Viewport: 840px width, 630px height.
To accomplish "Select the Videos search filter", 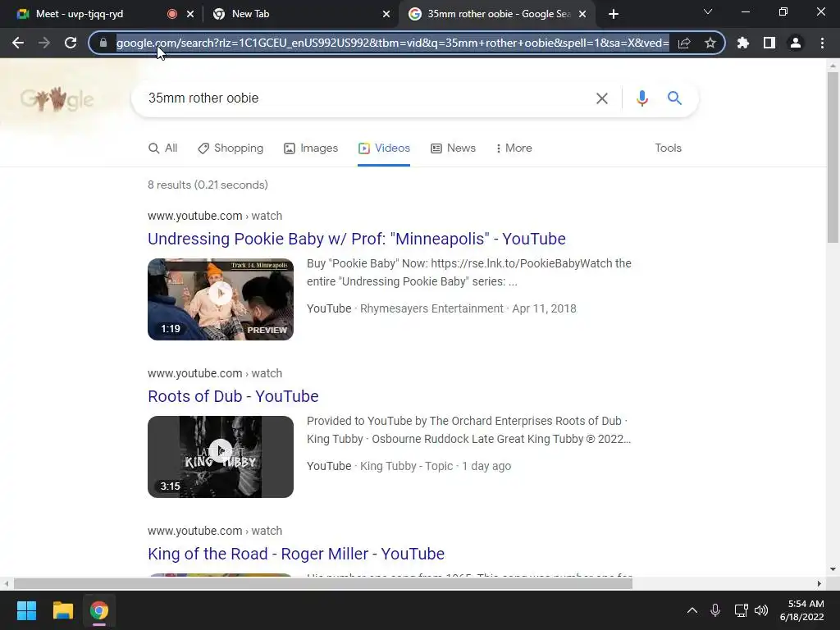I will point(384,148).
